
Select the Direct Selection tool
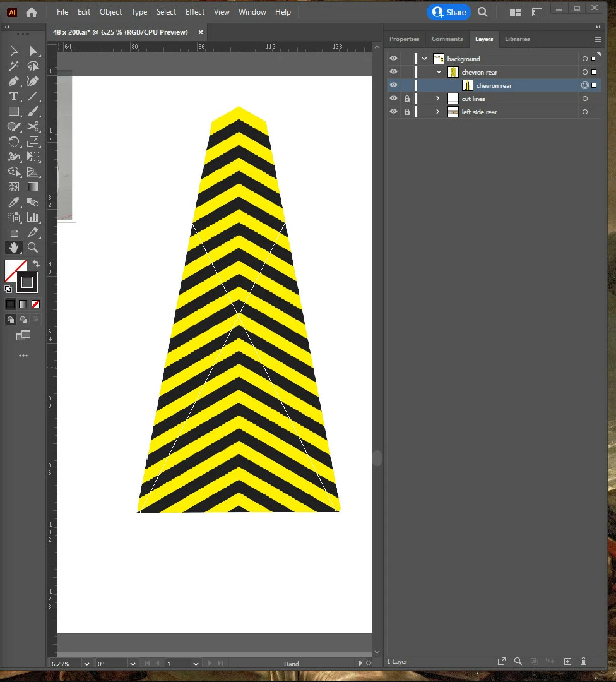(x=33, y=51)
